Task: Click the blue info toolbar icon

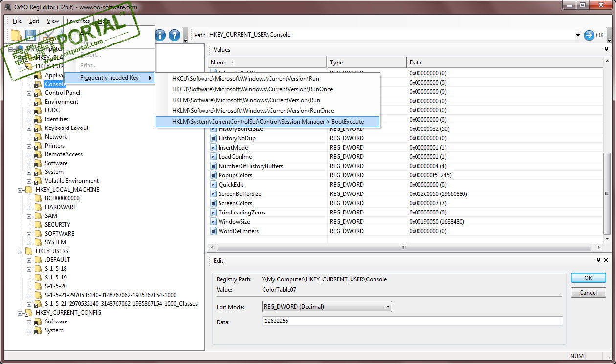Action: point(160,35)
